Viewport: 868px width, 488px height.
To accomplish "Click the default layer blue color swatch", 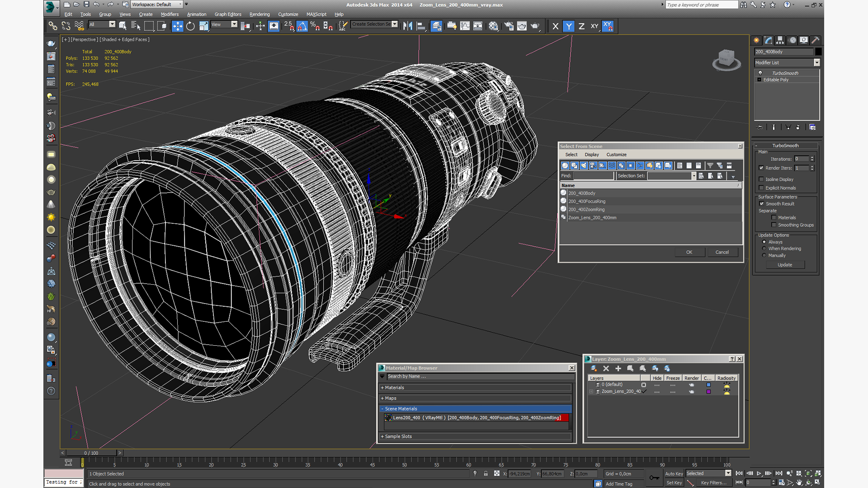I will coord(708,385).
